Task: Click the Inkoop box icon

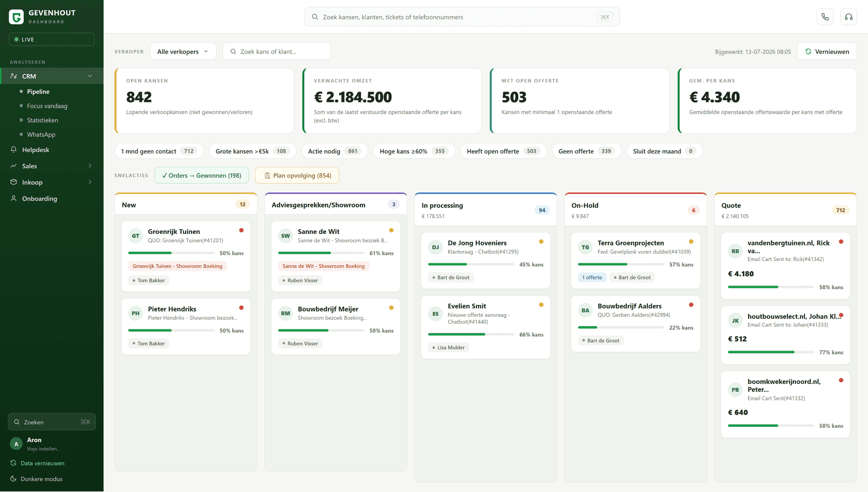Action: 14,182
